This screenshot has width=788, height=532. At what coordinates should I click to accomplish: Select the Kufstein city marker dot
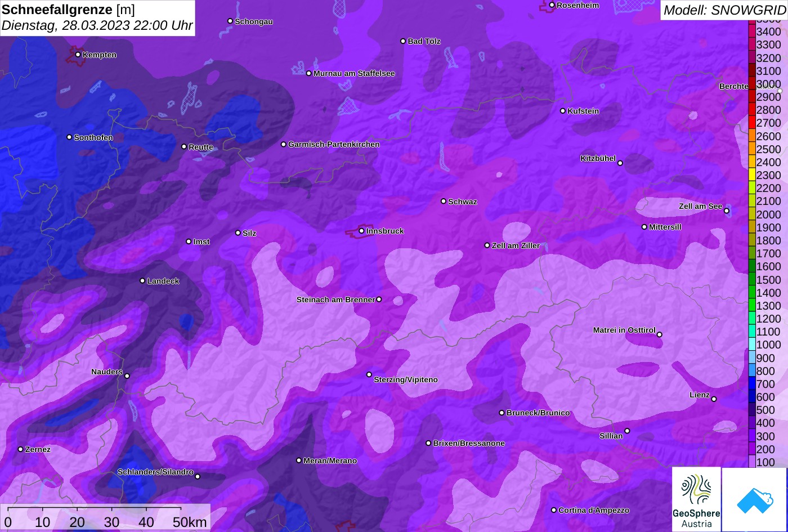coord(563,111)
